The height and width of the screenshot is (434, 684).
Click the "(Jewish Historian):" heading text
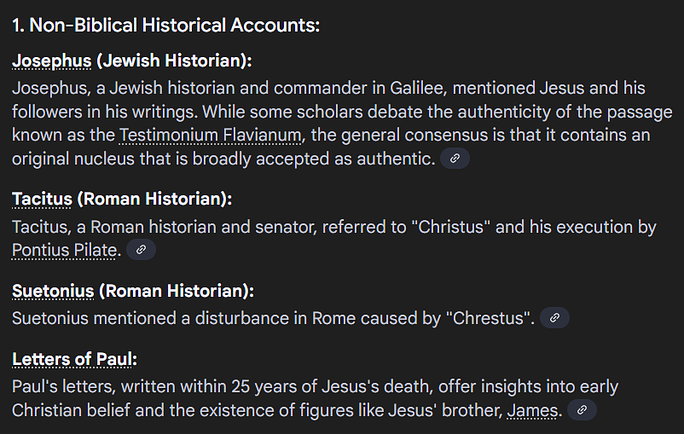coord(174,61)
